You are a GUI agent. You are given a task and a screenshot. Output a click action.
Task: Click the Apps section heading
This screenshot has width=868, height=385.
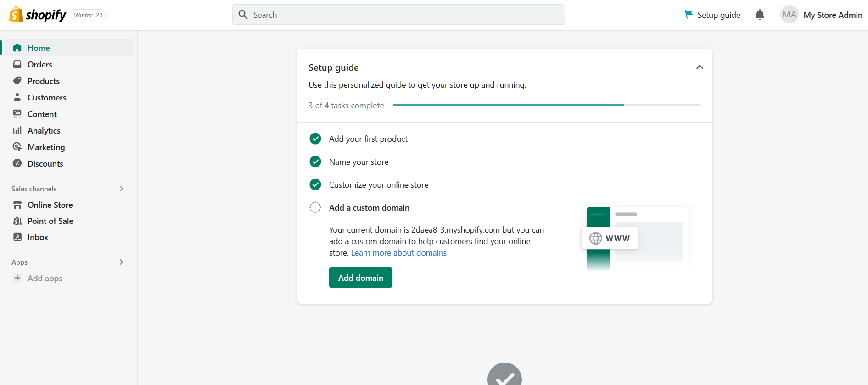point(19,262)
